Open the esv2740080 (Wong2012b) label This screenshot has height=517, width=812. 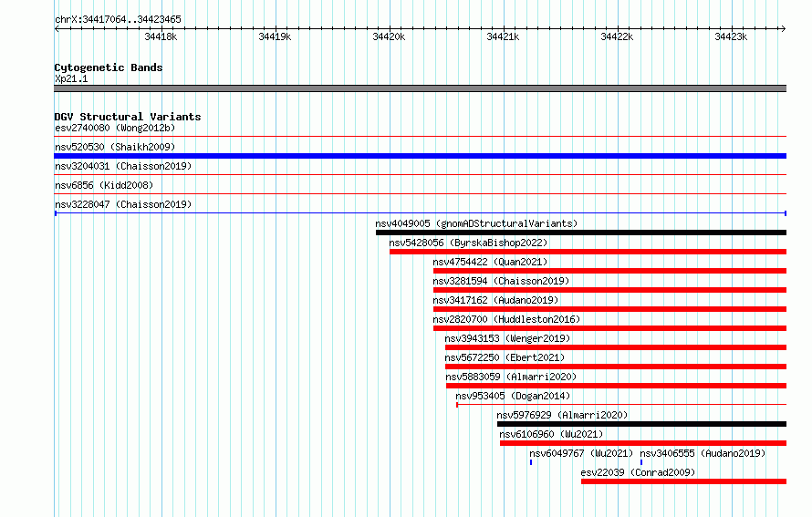(x=115, y=128)
